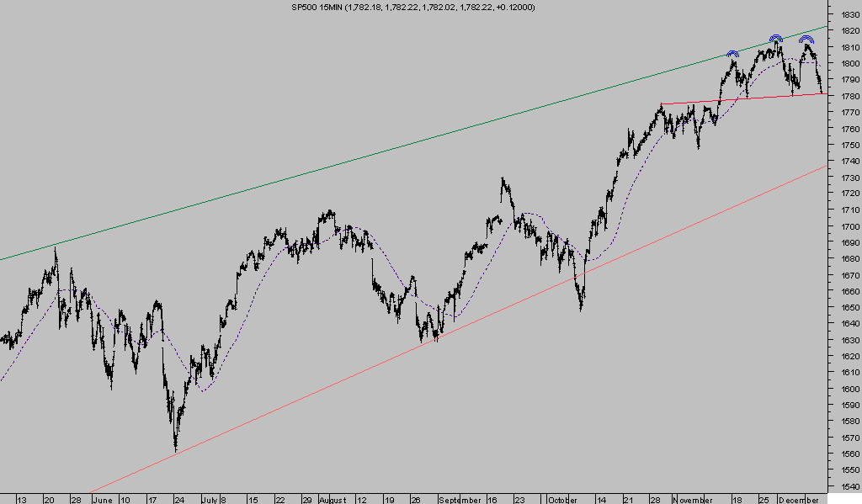
Task: Click the 1830 price axis label
Action: (848, 14)
